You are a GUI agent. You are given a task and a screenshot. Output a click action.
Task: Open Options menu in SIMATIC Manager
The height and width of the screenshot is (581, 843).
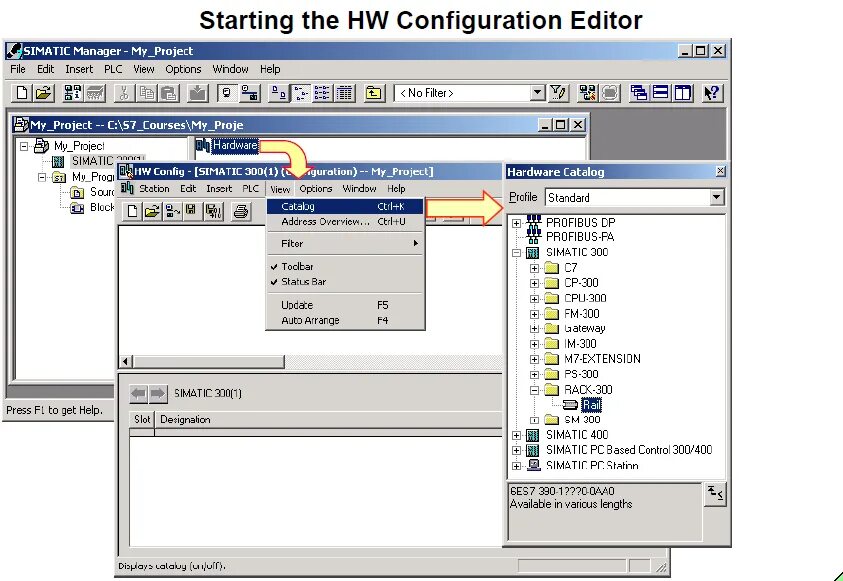tap(183, 69)
